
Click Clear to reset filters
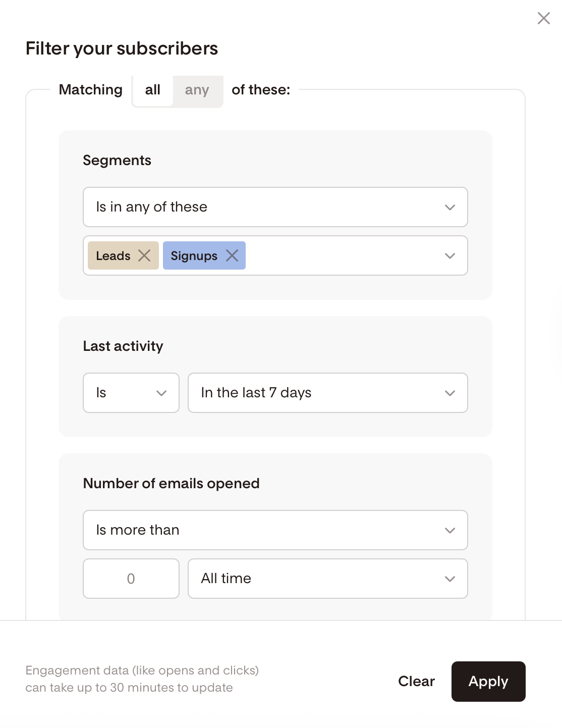pyautogui.click(x=416, y=682)
